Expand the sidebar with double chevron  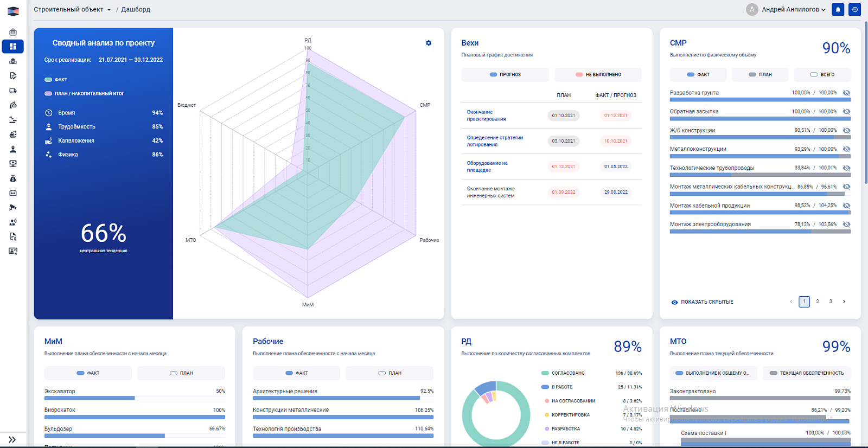coord(12,440)
